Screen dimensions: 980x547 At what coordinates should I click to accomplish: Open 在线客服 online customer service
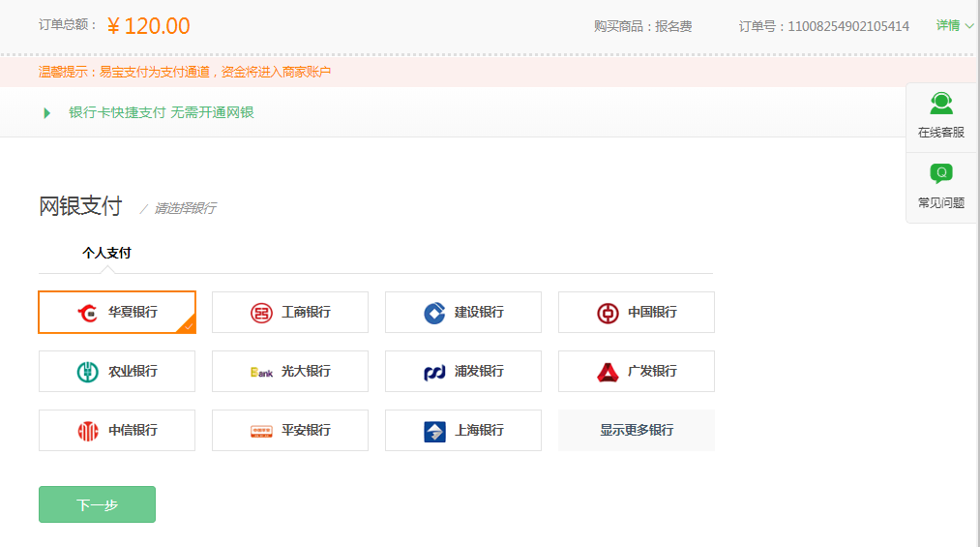[x=941, y=116]
